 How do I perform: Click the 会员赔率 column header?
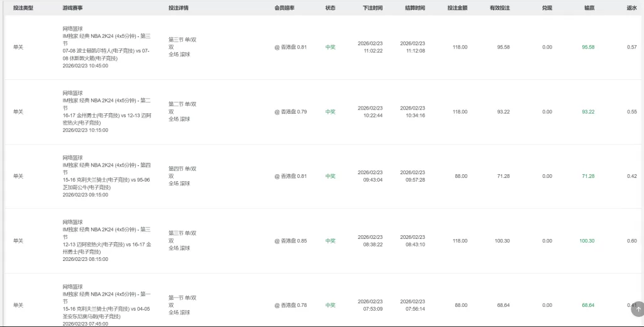coord(284,8)
